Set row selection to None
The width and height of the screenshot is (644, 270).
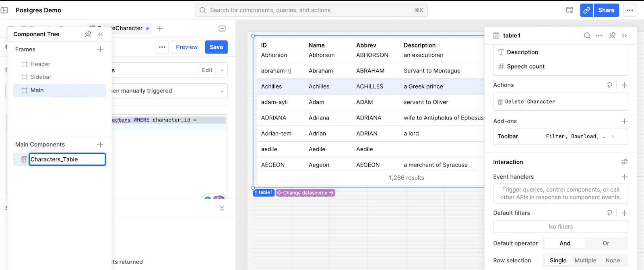click(612, 261)
